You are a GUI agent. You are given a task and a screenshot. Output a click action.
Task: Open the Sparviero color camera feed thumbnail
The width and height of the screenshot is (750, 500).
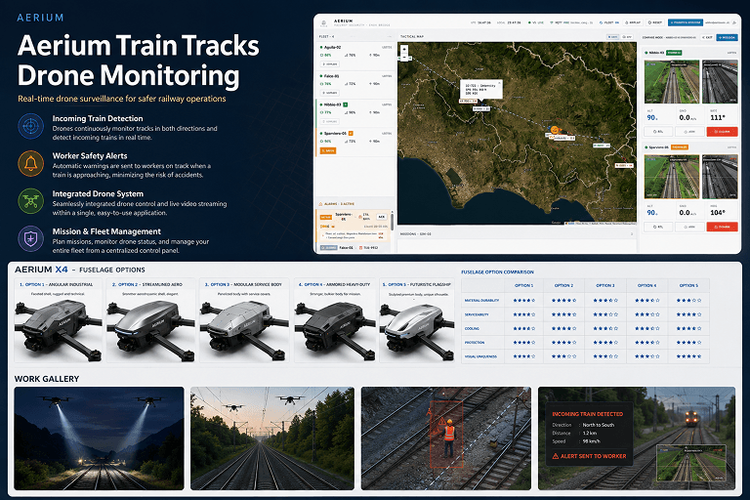pyautogui.click(x=672, y=177)
